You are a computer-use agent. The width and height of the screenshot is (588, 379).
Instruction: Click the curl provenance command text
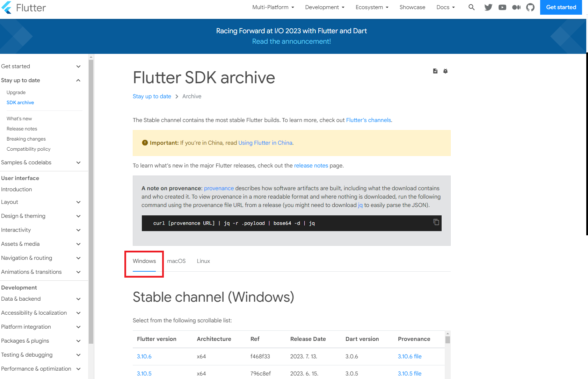point(234,223)
